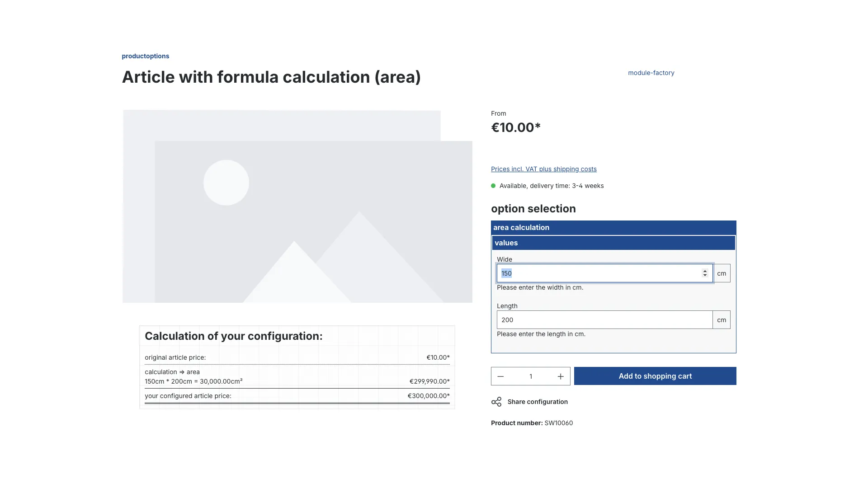The width and height of the screenshot is (868, 488).
Task: Click the minus icon to decrease quantity
Action: 500,376
